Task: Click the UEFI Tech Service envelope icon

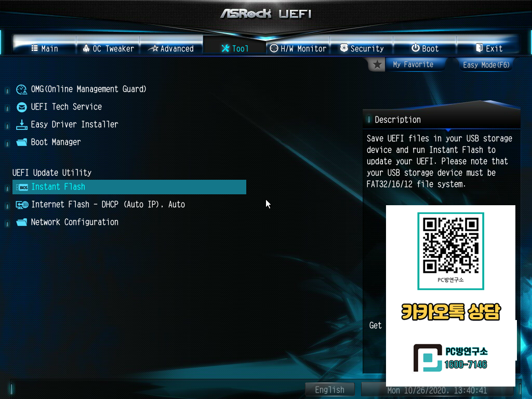Action: (x=22, y=107)
